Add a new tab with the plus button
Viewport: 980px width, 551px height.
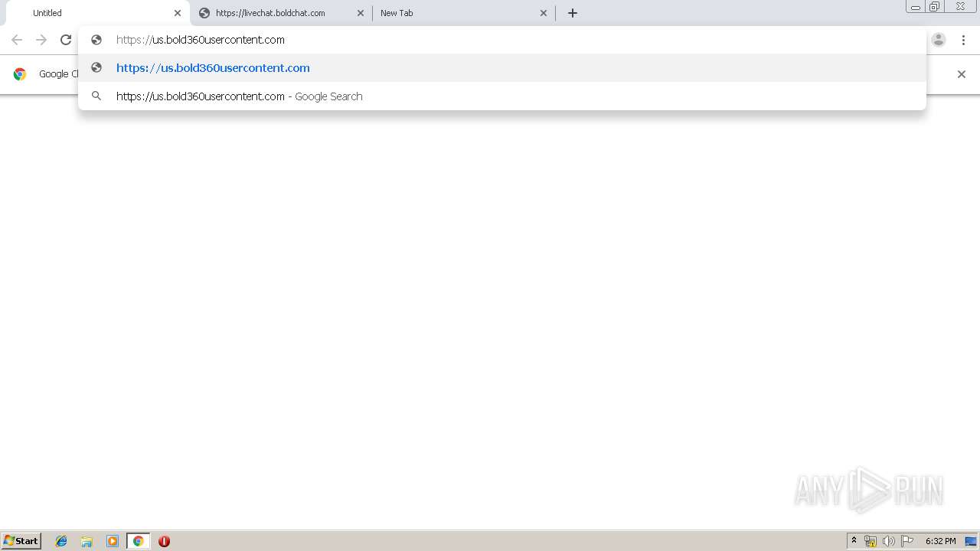coord(573,13)
